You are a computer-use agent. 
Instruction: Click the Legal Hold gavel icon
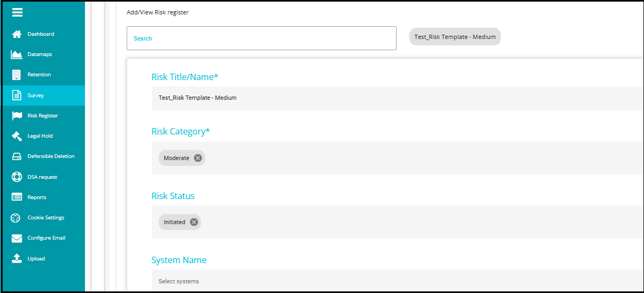point(17,136)
